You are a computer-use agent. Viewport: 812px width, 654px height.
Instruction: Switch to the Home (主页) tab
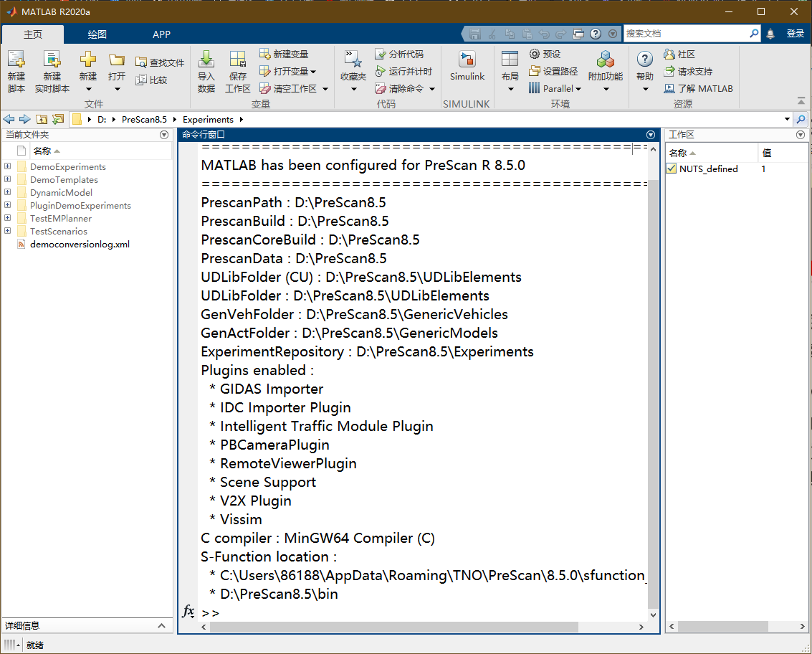click(33, 34)
